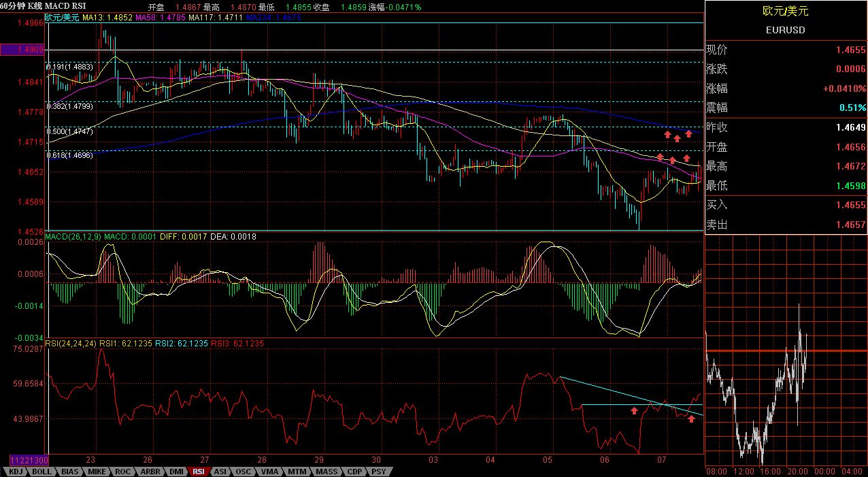The width and height of the screenshot is (868, 477).
Task: Open the CDP indicator tab
Action: pyautogui.click(x=354, y=471)
